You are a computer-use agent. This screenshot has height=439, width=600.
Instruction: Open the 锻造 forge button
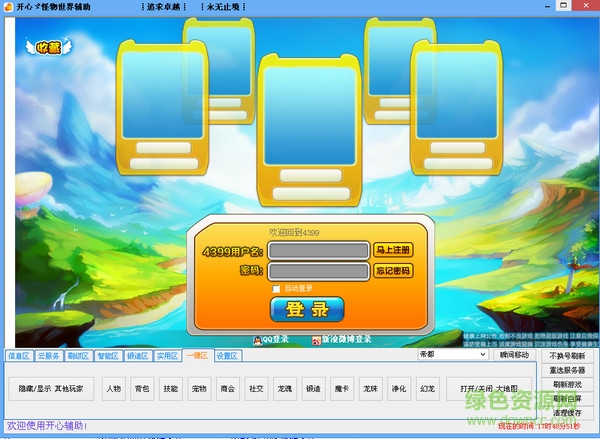[x=313, y=388]
